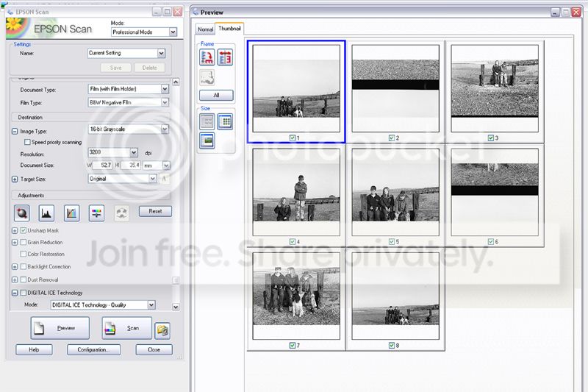Switch to the Normal preview tab

(x=205, y=29)
